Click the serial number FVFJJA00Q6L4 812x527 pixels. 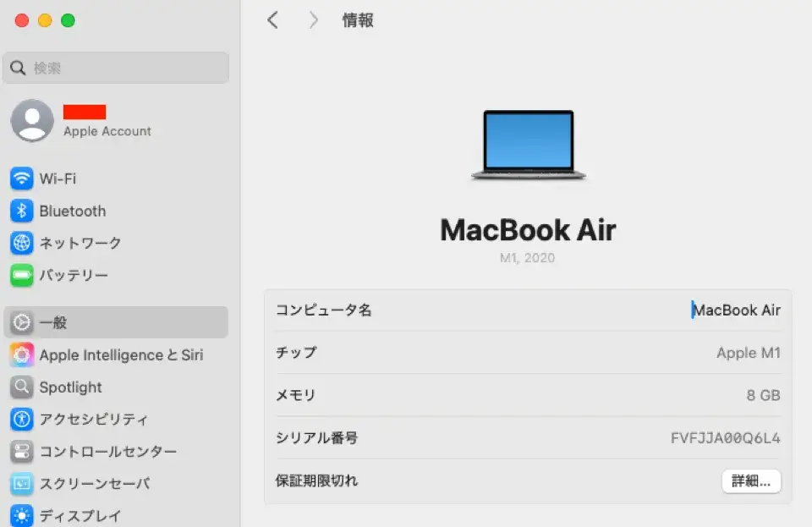point(725,438)
